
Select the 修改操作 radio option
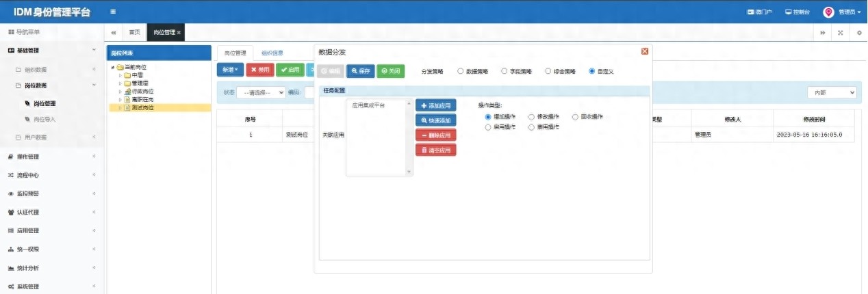click(x=531, y=117)
